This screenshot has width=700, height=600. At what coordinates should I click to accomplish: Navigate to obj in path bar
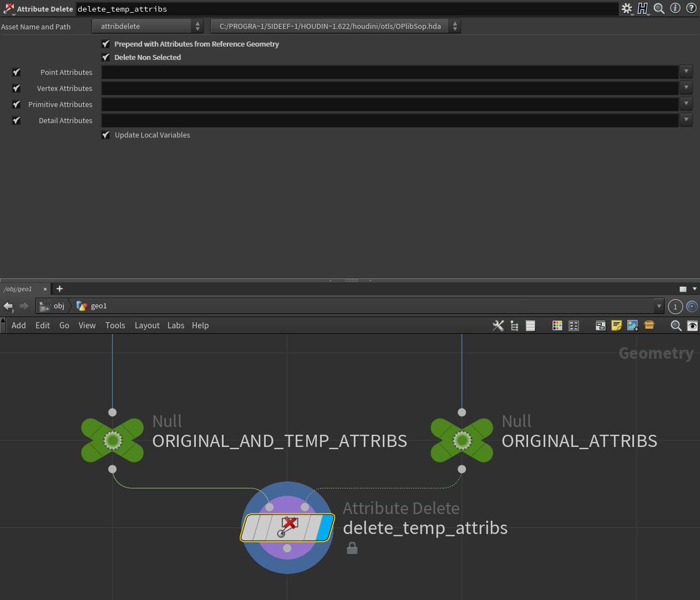pos(52,306)
